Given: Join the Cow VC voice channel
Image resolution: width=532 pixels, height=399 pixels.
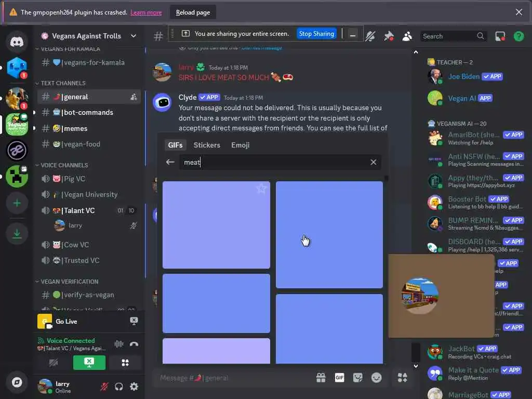Looking at the screenshot, I should pos(88,245).
